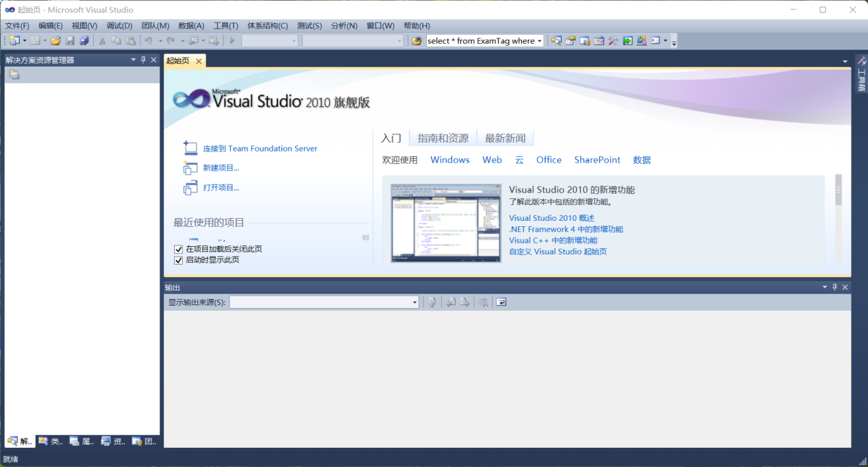Select the 团队 bottom panel tab

[145, 441]
